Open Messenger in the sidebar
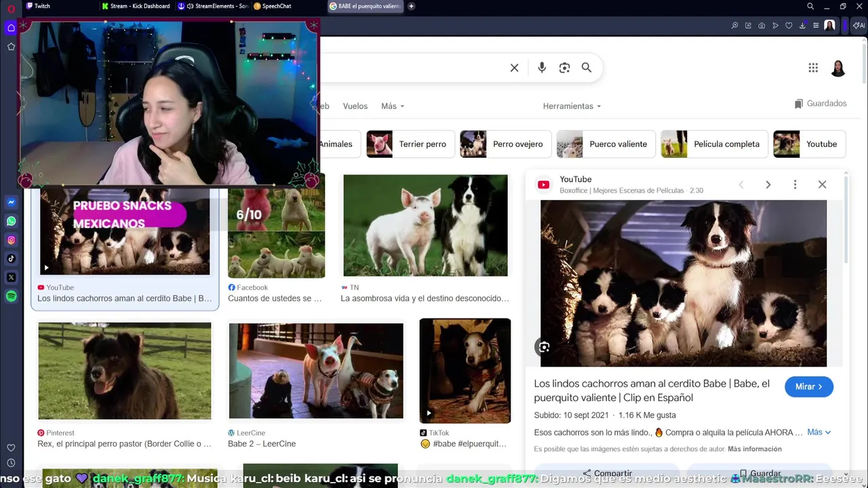868x488 pixels. point(11,202)
